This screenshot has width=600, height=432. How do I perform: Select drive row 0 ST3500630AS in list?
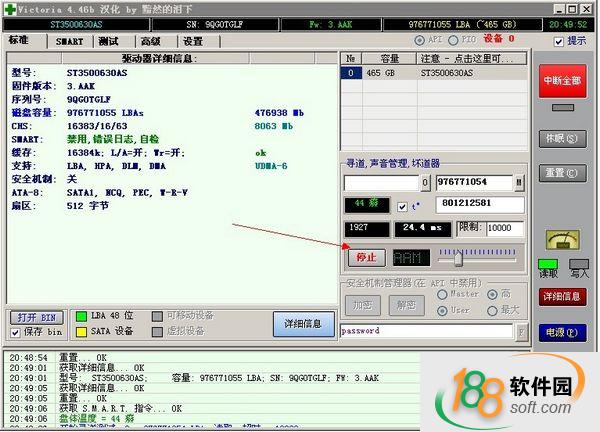(434, 73)
